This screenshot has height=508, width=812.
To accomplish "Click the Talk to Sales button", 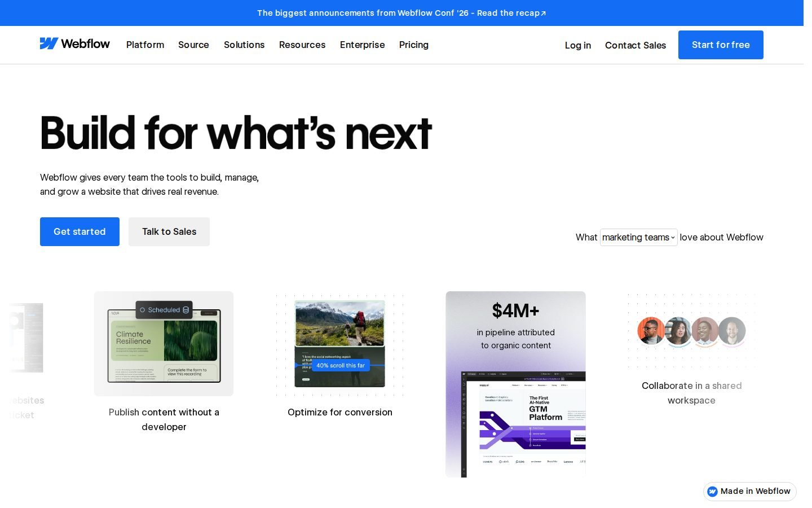I will [x=169, y=231].
